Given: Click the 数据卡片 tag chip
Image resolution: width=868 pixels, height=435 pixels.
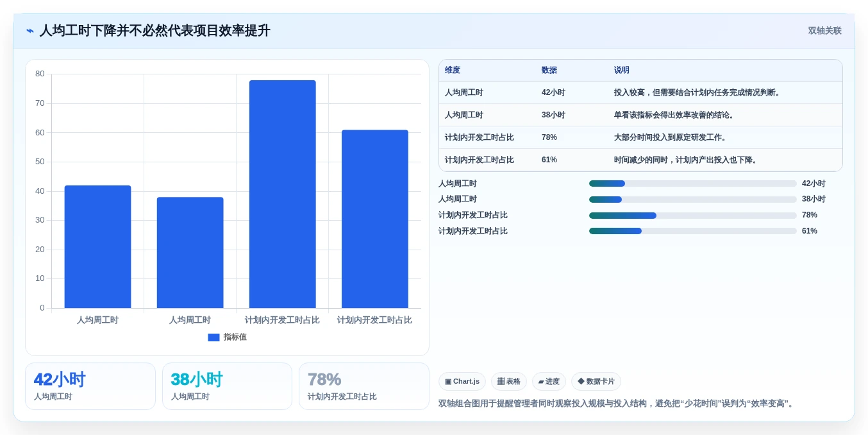Looking at the screenshot, I should click(596, 381).
